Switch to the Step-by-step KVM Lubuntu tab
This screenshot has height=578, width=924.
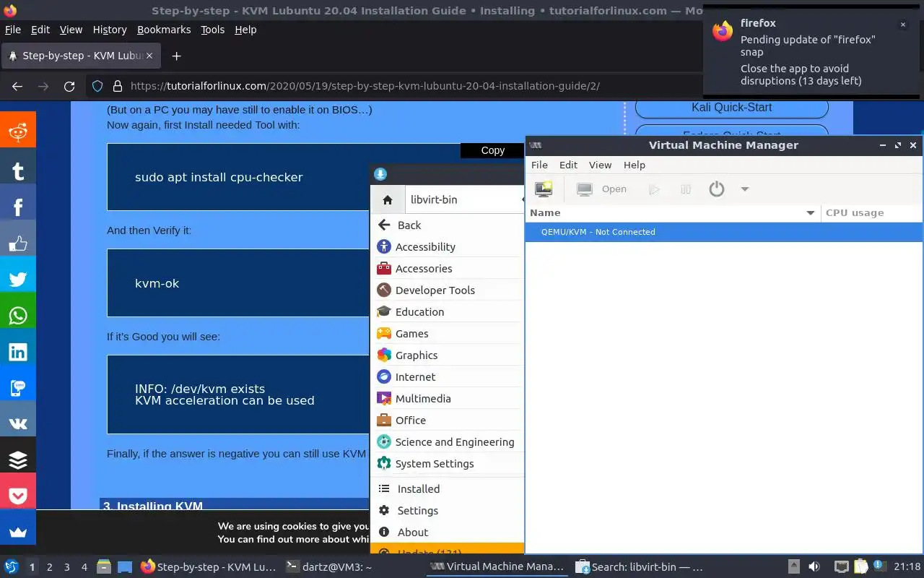point(81,56)
